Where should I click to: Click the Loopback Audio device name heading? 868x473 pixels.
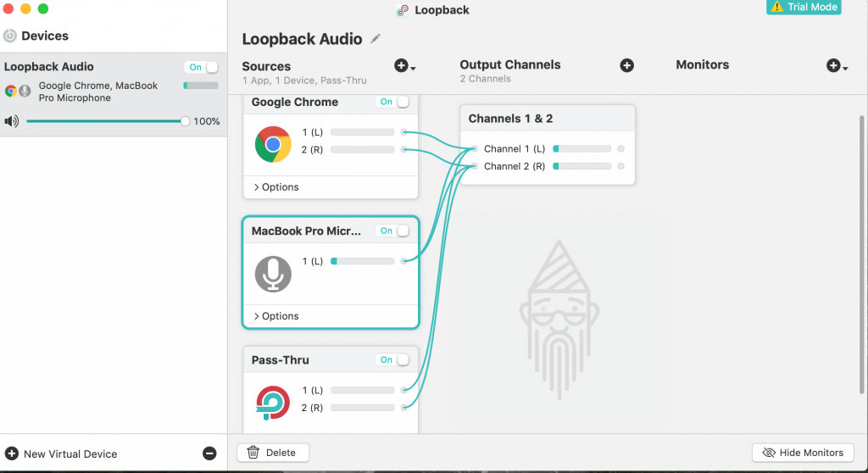pyautogui.click(x=302, y=39)
